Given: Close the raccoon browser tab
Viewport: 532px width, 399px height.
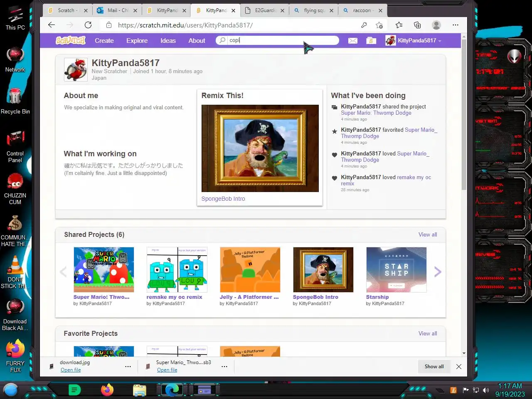Looking at the screenshot, I should click(380, 11).
